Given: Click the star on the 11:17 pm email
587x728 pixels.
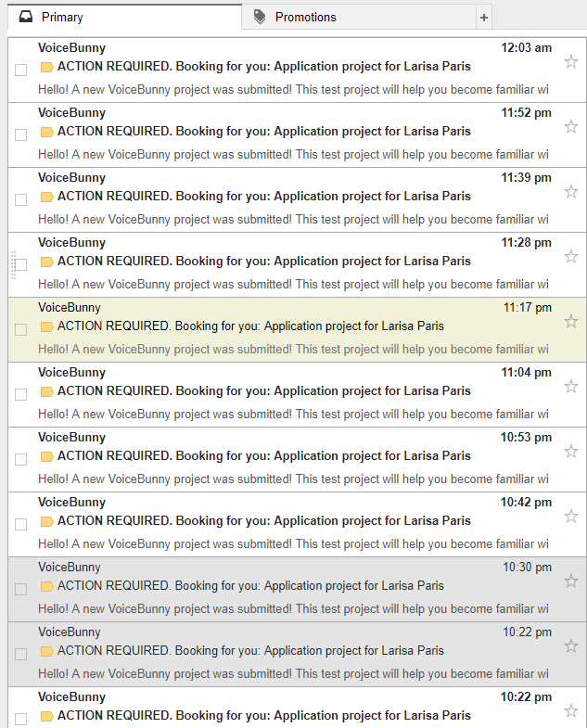Looking at the screenshot, I should pyautogui.click(x=571, y=322).
